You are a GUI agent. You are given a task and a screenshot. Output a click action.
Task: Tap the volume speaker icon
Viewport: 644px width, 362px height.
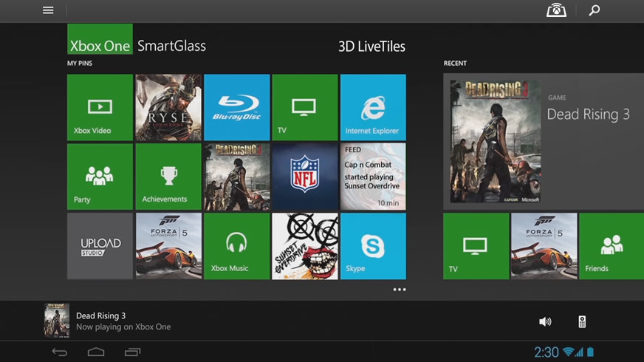[x=545, y=321]
